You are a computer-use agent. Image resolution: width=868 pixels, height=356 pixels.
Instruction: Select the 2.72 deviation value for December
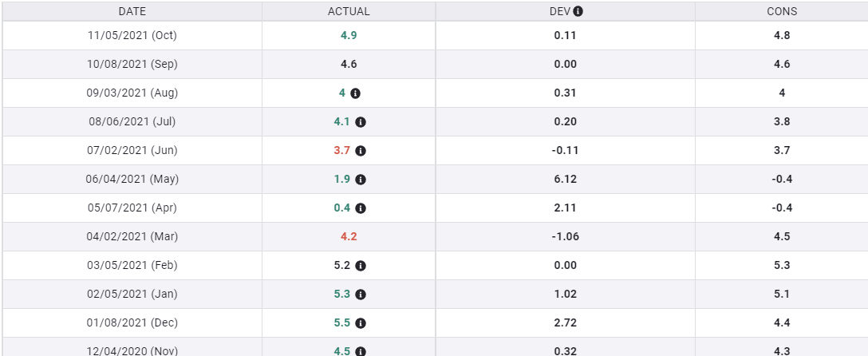pos(565,323)
